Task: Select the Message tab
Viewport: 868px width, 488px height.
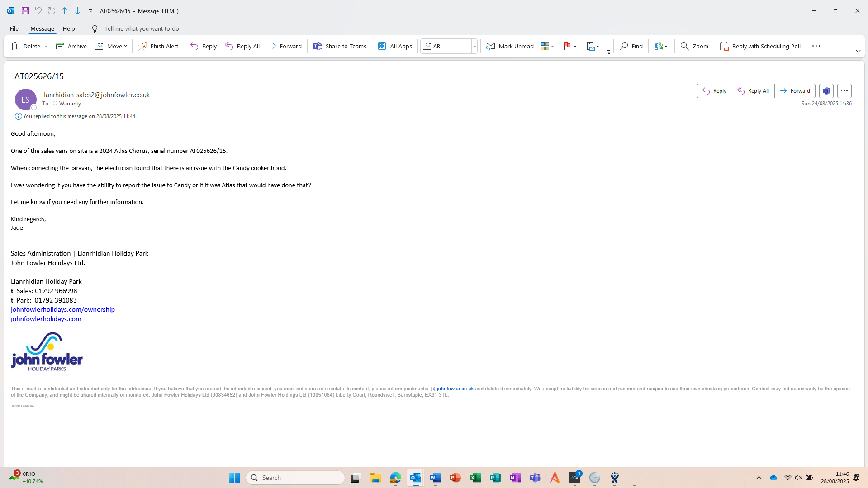Action: 42,28
